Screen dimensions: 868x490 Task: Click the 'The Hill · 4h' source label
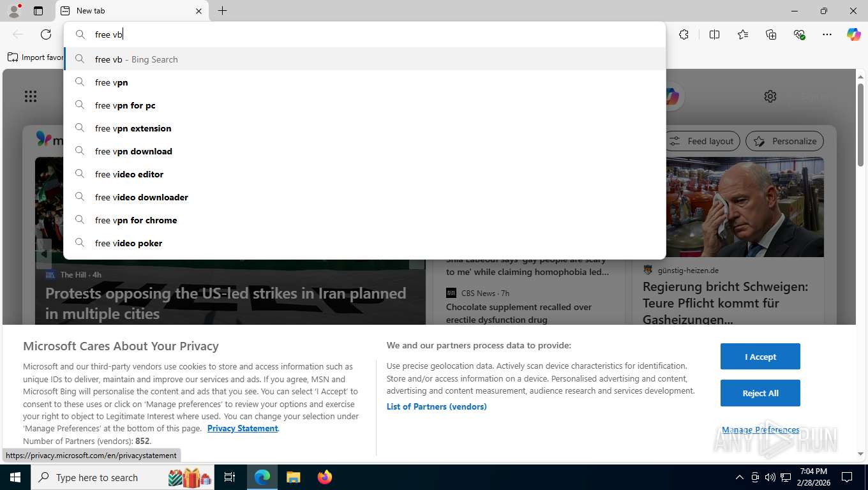pyautogui.click(x=73, y=274)
